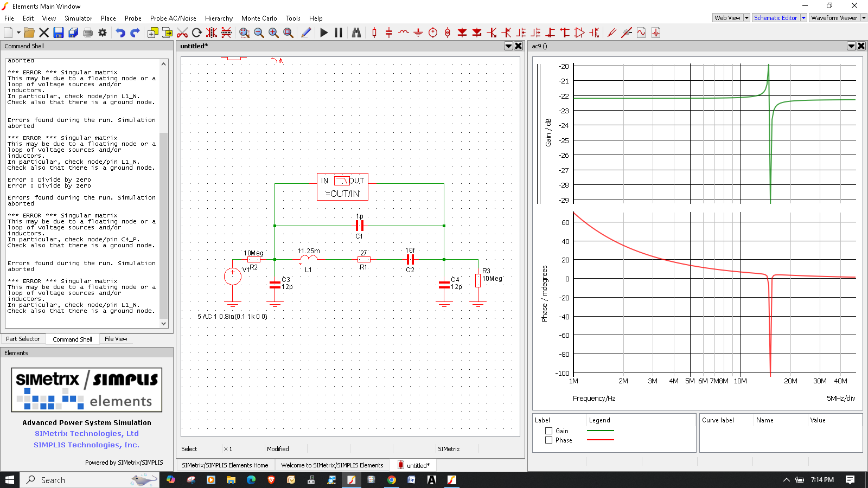
Task: Place an op-amp triangle symbol
Action: [x=579, y=33]
